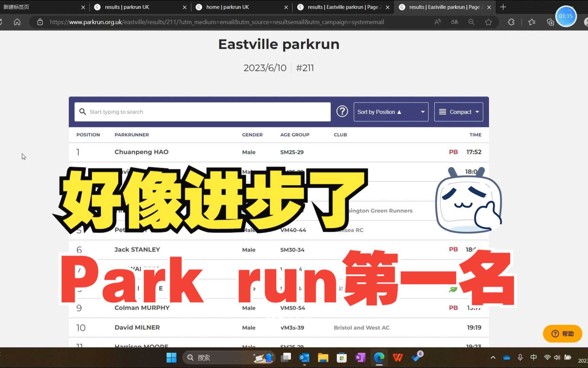Click the 01:15 timer circle
The height and width of the screenshot is (368, 588).
pos(566,16)
